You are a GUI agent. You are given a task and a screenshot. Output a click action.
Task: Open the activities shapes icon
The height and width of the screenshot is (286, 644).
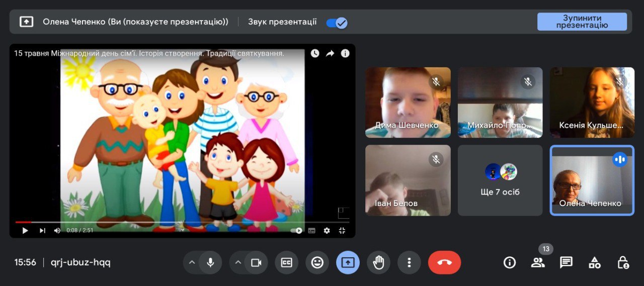coord(595,262)
